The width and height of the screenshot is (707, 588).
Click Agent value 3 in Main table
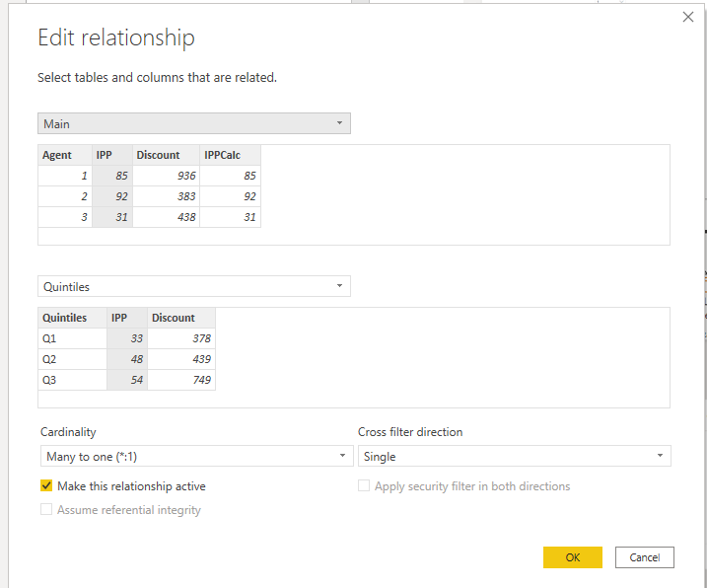[65, 217]
